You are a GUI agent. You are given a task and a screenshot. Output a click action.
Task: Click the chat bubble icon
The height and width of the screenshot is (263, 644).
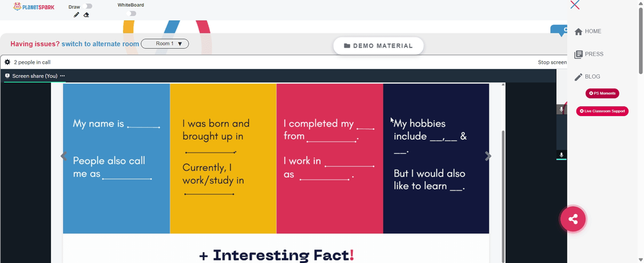560,30
